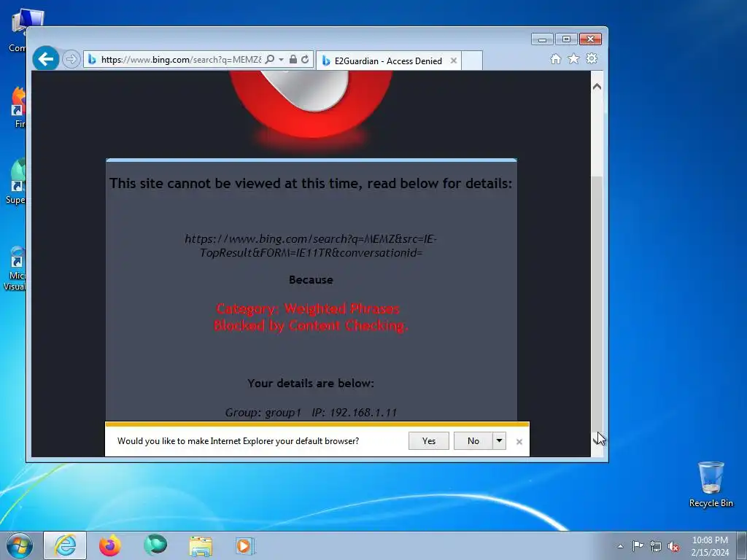Click Yes to make Internet Explorer default
Screen dimensions: 747x560
[429, 441]
